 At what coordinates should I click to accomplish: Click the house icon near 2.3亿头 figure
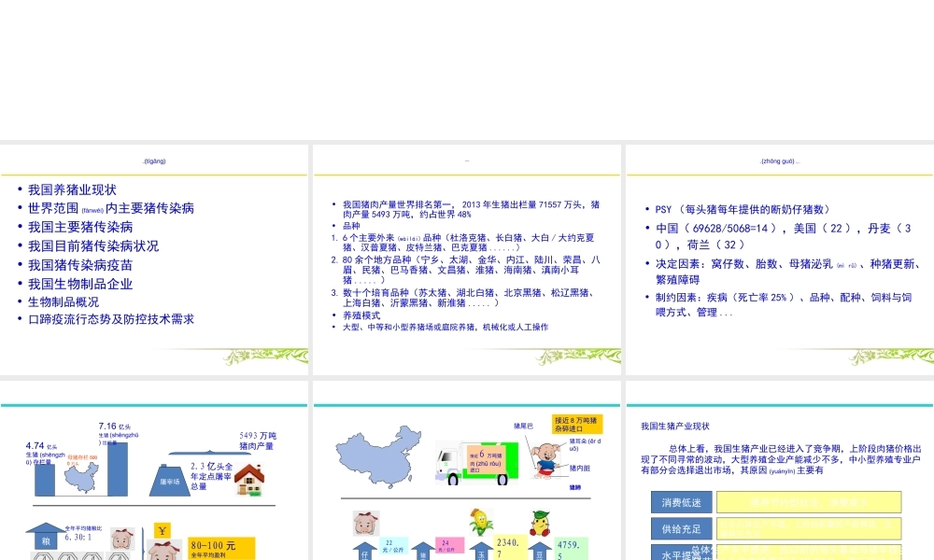click(250, 479)
